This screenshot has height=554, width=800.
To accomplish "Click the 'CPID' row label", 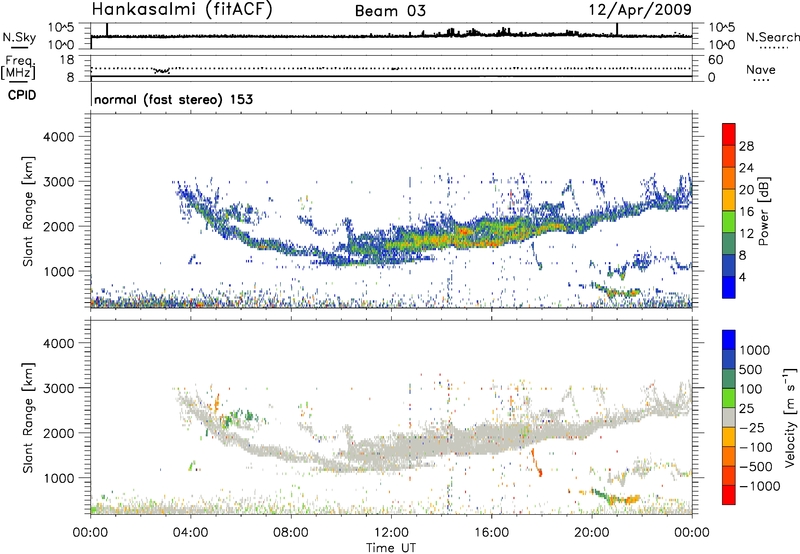I will [x=22, y=95].
